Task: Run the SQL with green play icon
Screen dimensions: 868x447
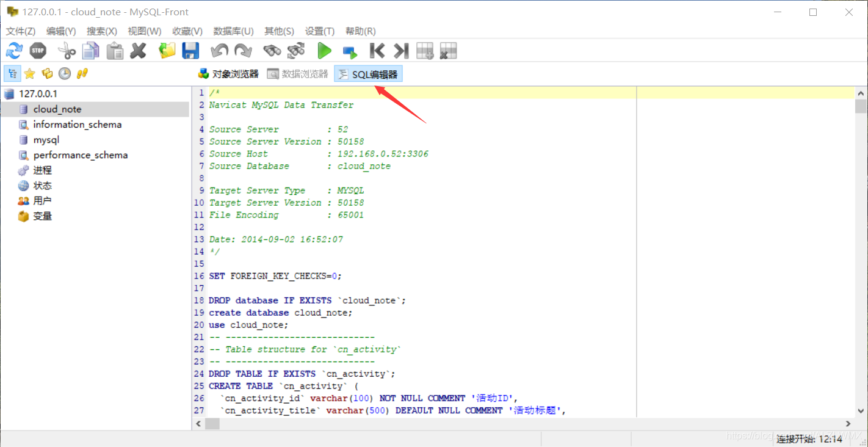Action: click(324, 51)
